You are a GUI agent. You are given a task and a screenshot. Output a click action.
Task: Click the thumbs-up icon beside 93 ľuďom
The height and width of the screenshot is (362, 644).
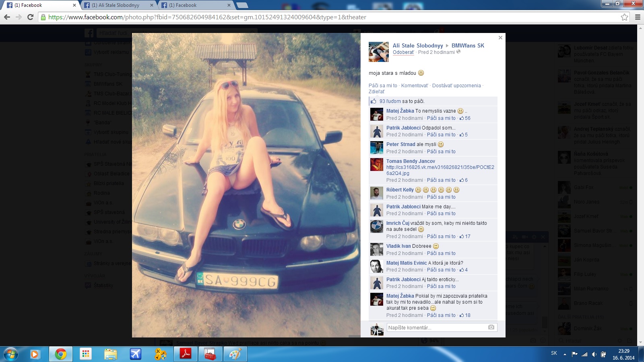[374, 101]
